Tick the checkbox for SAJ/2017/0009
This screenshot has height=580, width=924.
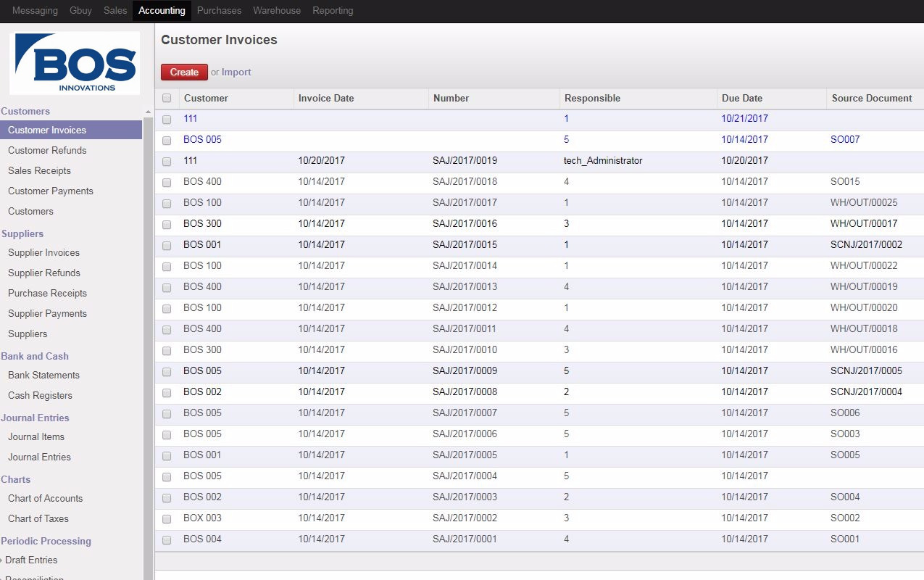(x=167, y=371)
